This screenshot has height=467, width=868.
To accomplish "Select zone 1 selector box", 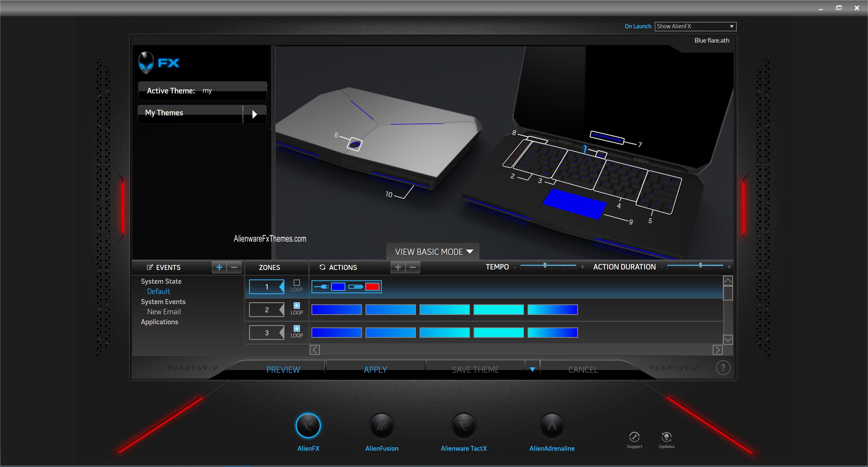I will [x=267, y=287].
